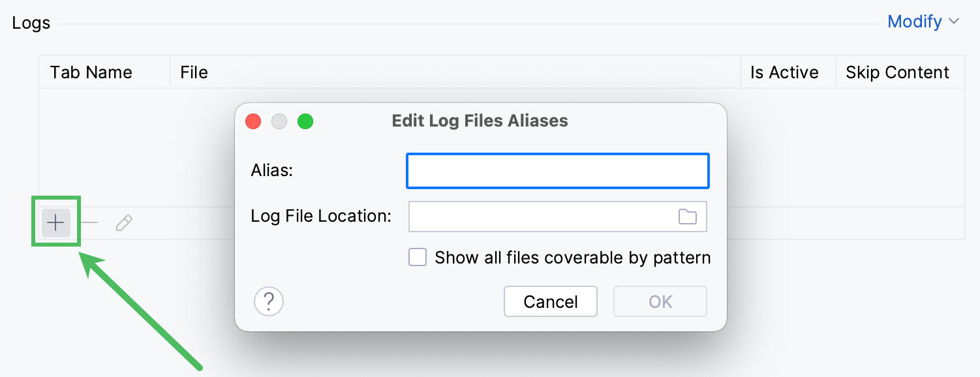Click the gray minus icon next to plus

pos(90,222)
